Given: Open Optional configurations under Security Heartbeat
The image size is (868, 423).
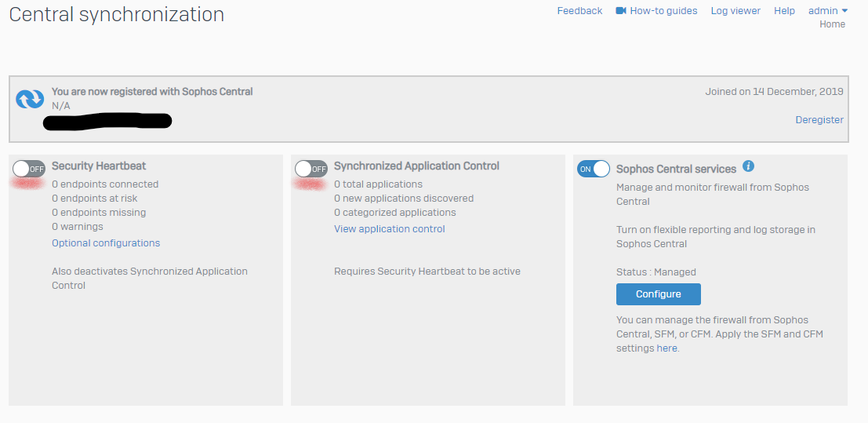Looking at the screenshot, I should pos(106,243).
